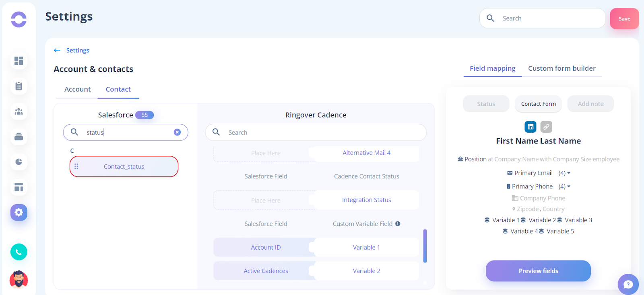The height and width of the screenshot is (295, 644).
Task: Click the magnifier icon in top search
Action: point(490,18)
